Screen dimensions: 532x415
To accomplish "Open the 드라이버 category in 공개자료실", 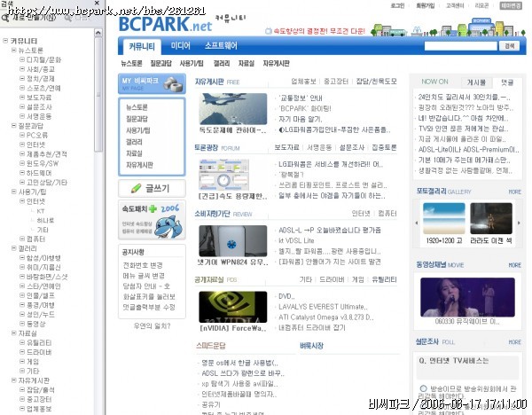I will (x=332, y=279).
